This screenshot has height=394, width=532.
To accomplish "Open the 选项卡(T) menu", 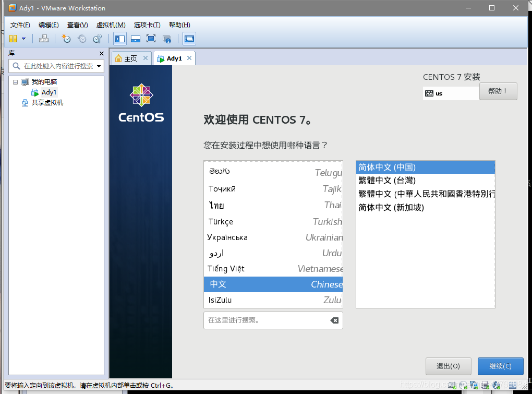I will pyautogui.click(x=147, y=25).
